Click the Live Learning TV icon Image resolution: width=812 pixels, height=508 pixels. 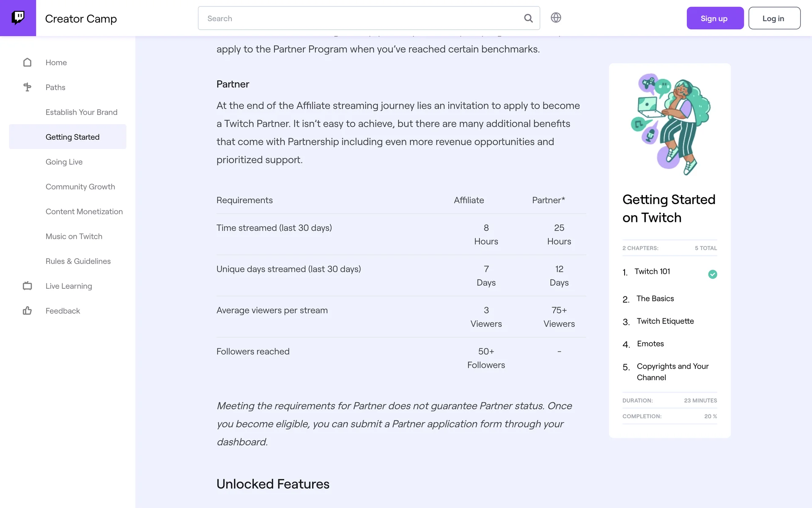point(27,286)
